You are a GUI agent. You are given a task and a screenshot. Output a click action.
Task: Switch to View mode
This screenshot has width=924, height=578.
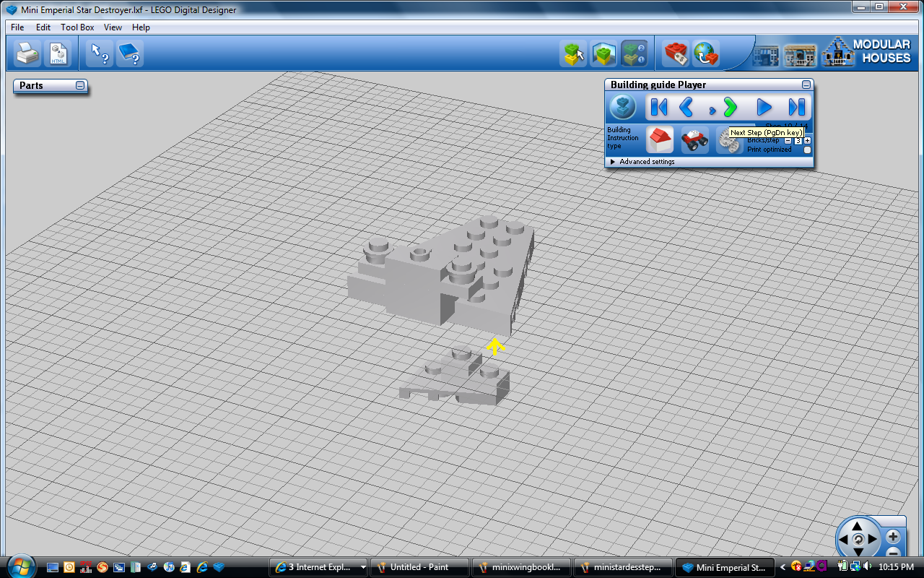(604, 53)
